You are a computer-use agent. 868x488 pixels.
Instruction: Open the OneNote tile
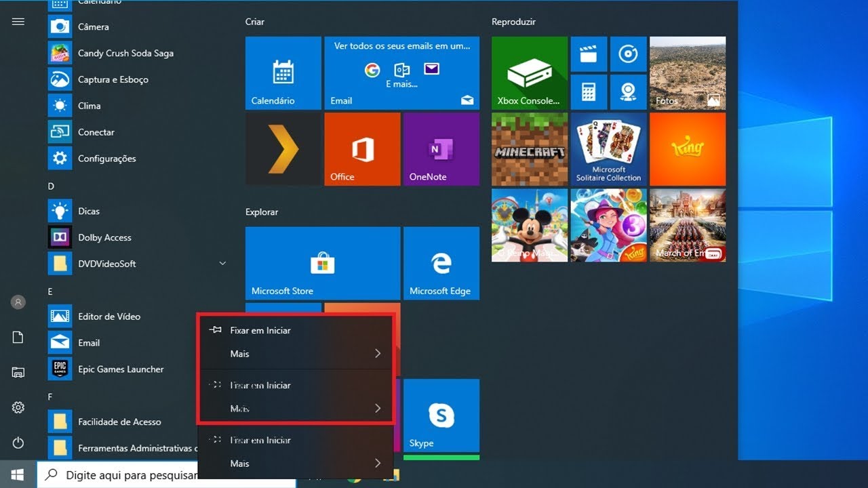point(441,149)
